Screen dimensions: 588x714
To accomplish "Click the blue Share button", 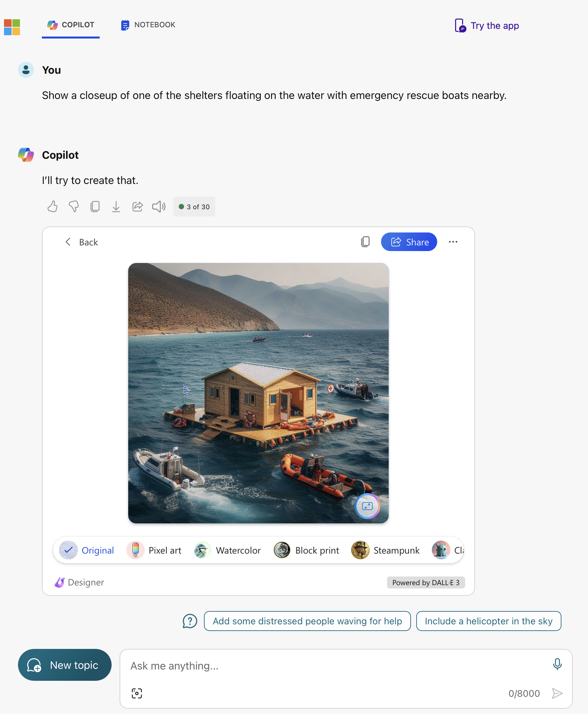I will pos(409,242).
